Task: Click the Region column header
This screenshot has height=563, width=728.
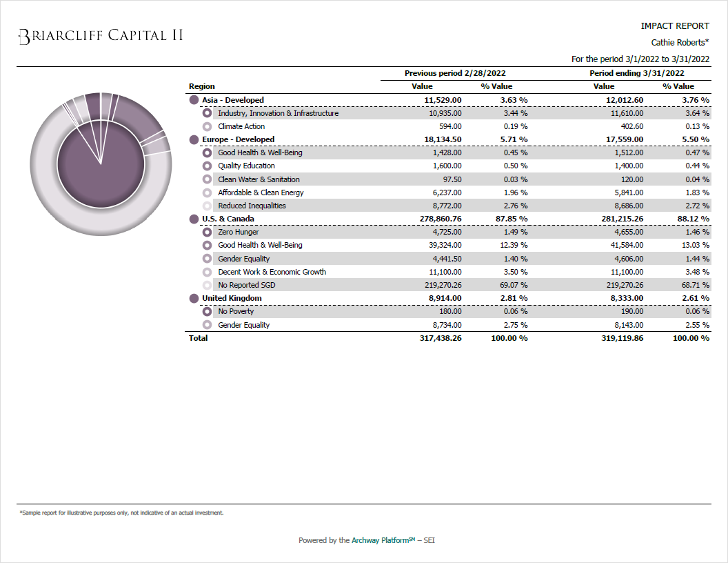Action: coord(202,86)
